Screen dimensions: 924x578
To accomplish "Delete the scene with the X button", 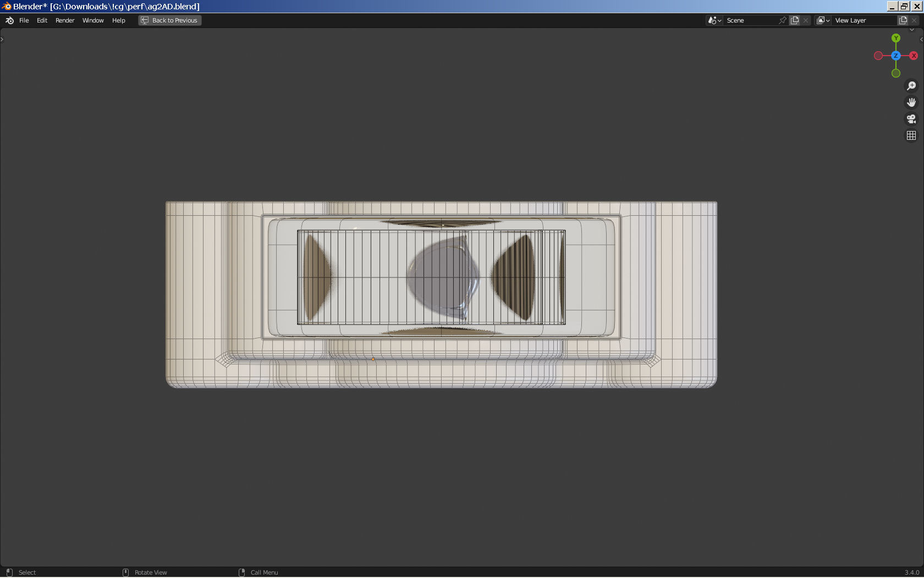I will pyautogui.click(x=806, y=20).
